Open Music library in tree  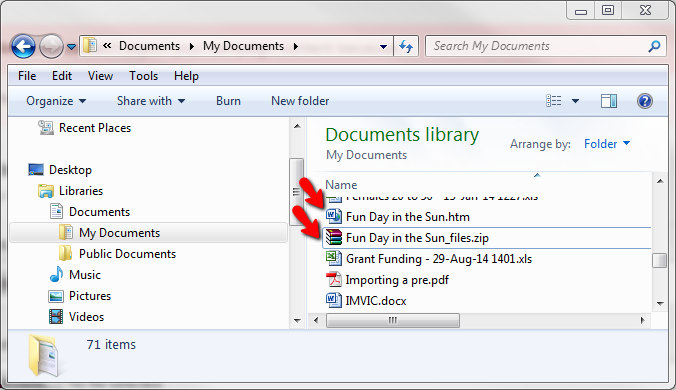click(84, 275)
